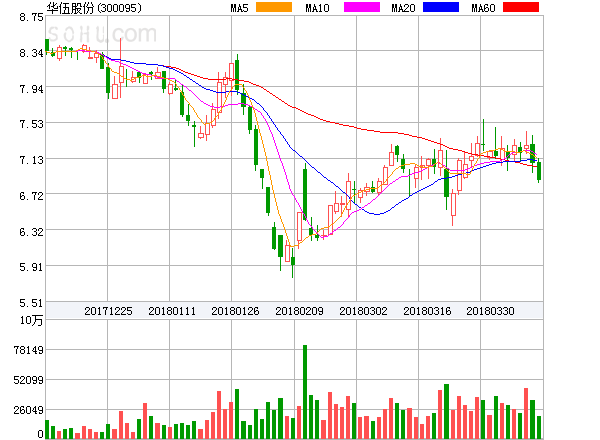Click the 78149 volume axis label

pos(29,350)
